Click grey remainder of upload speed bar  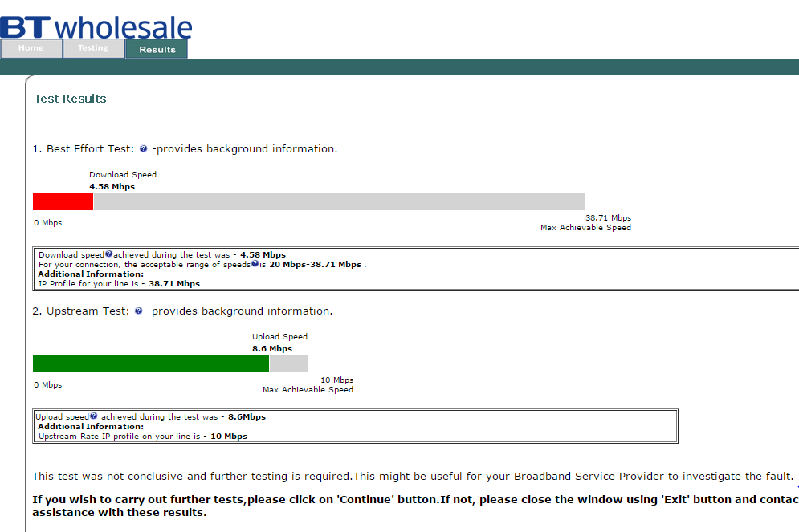tap(289, 364)
